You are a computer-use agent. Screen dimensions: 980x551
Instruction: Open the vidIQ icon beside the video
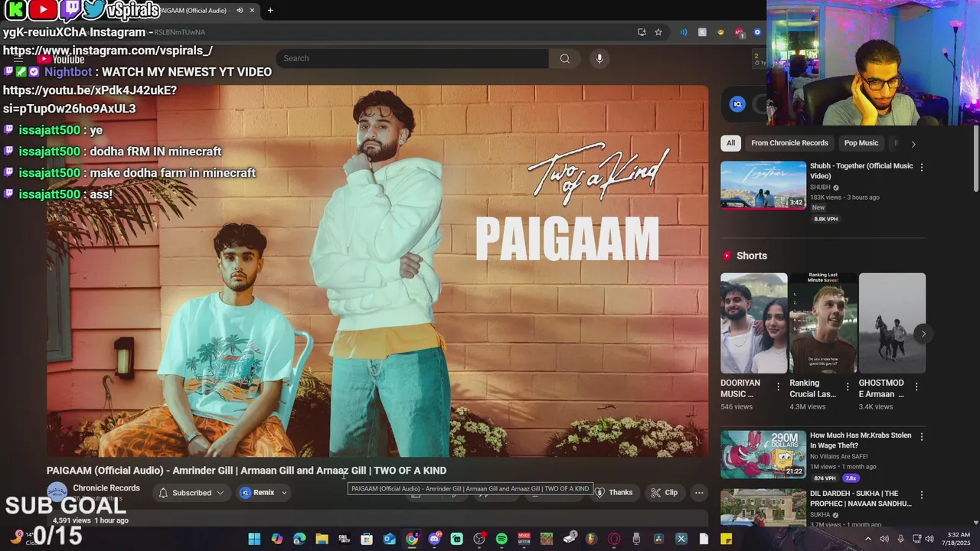pyautogui.click(x=737, y=104)
